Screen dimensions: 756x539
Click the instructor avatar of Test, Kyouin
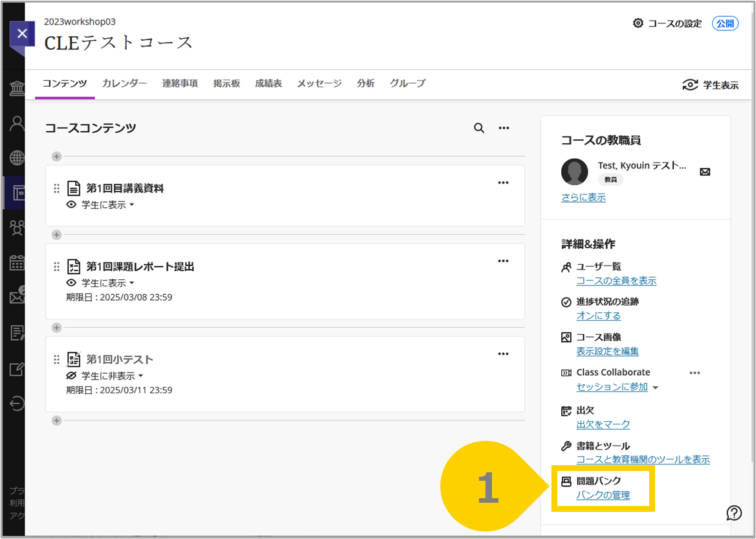tap(575, 172)
